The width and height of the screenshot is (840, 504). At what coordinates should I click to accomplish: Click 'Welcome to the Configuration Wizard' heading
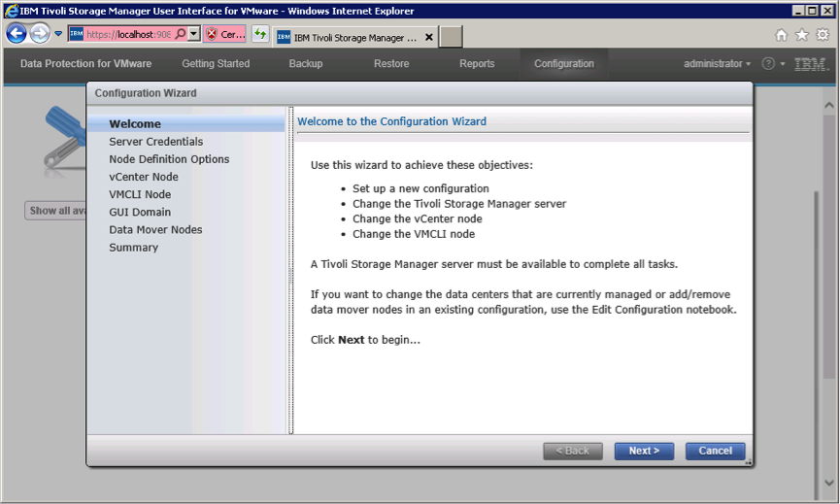(x=391, y=121)
